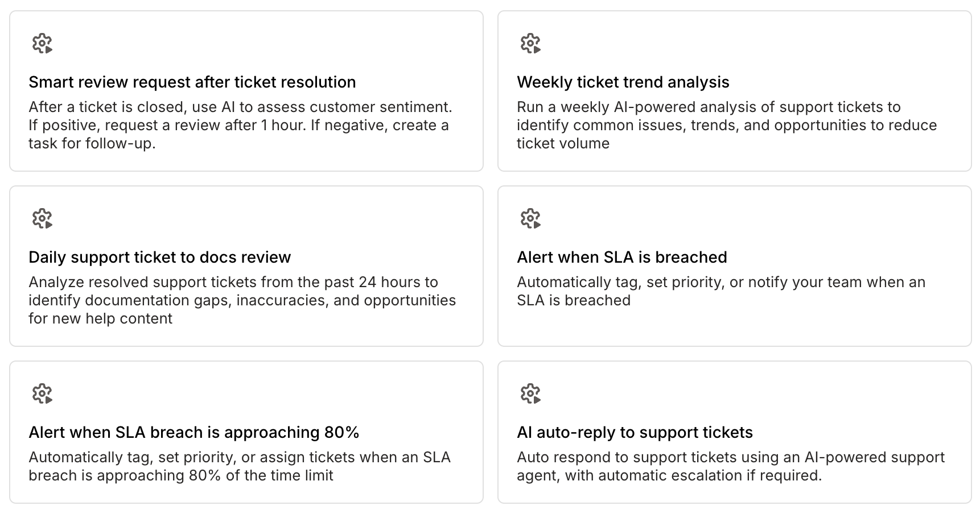Click the automation icon on Weekly ticket trend analysis card

coord(530,43)
